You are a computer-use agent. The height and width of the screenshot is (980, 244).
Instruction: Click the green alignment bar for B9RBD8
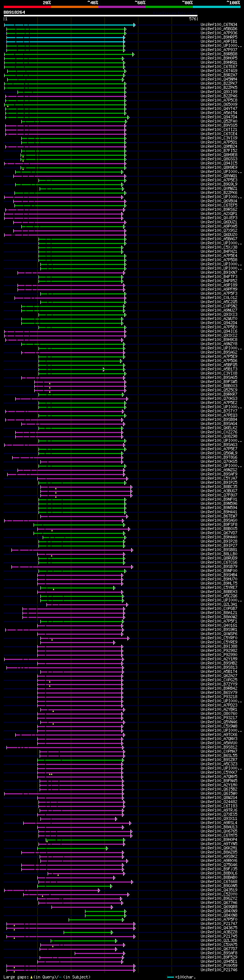(x=69, y=54)
